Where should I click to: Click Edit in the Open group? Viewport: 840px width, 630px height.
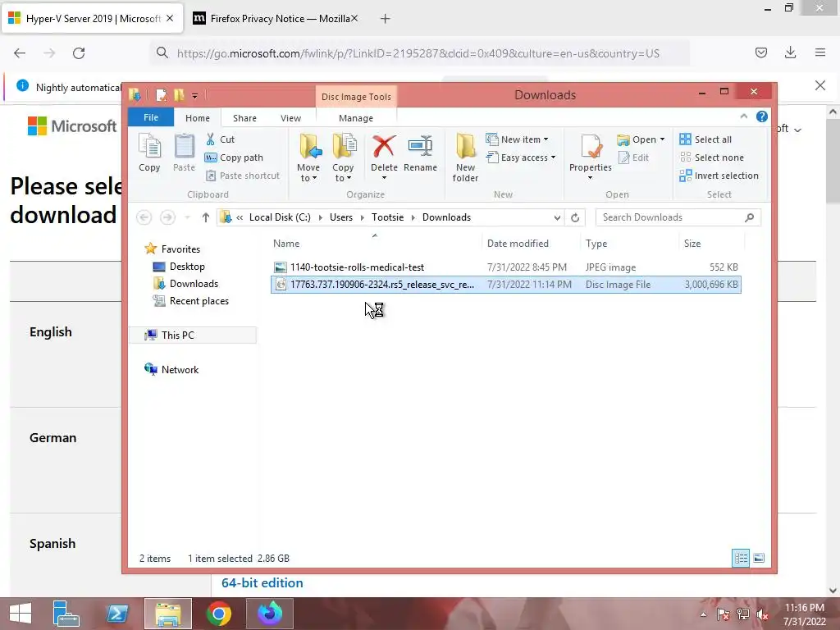[633, 157]
